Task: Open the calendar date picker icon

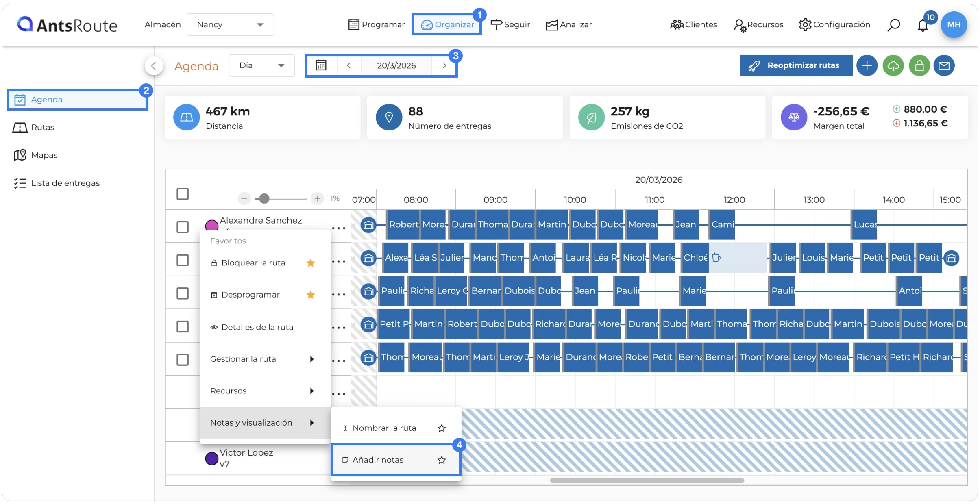Action: click(x=321, y=65)
